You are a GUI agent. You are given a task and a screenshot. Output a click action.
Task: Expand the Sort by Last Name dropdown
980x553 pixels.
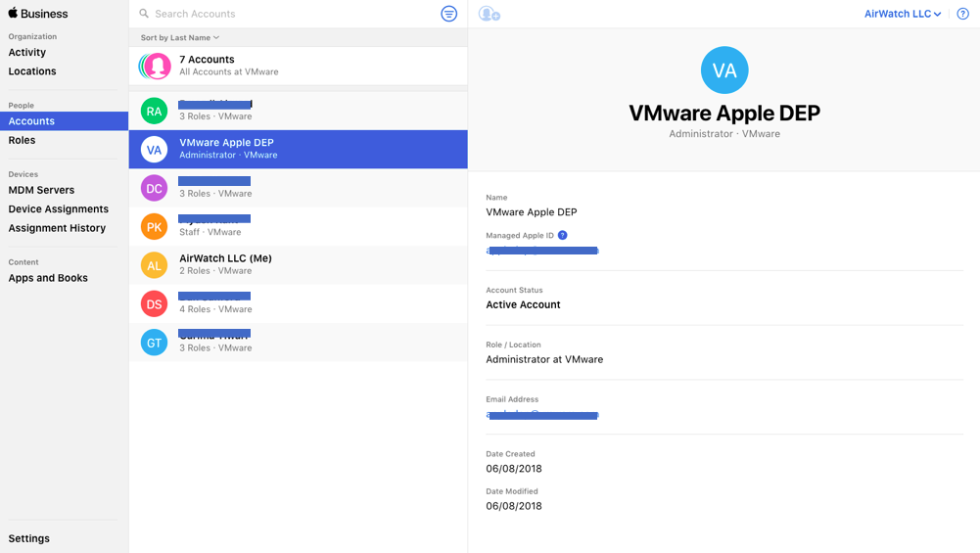point(180,38)
